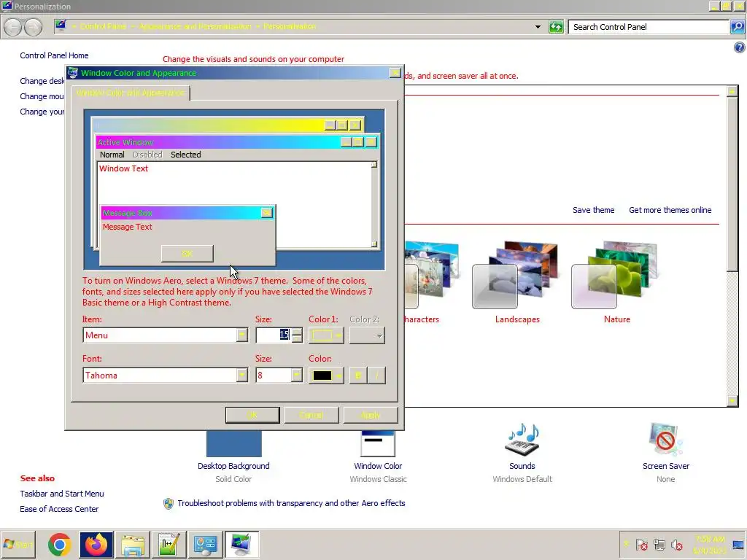The height and width of the screenshot is (560, 747).
Task: Click Apply in Window Color dialog
Action: 371,415
